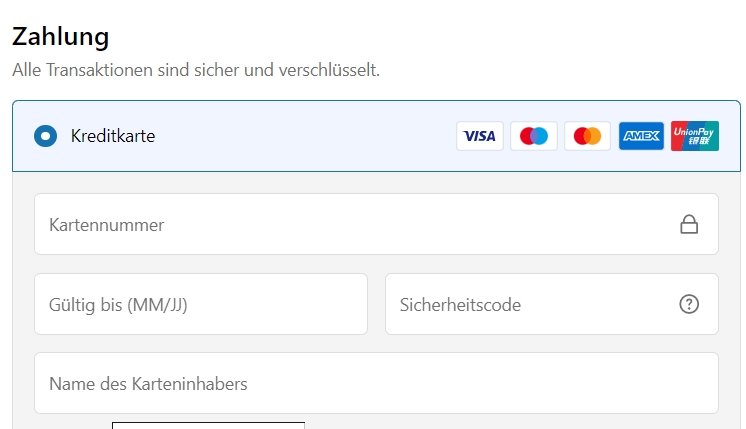Focus the Sicherheitscode input field
The image size is (746, 429).
point(552,304)
